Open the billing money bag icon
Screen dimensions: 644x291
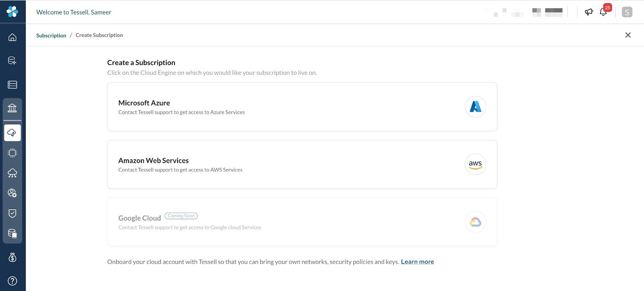(12, 257)
